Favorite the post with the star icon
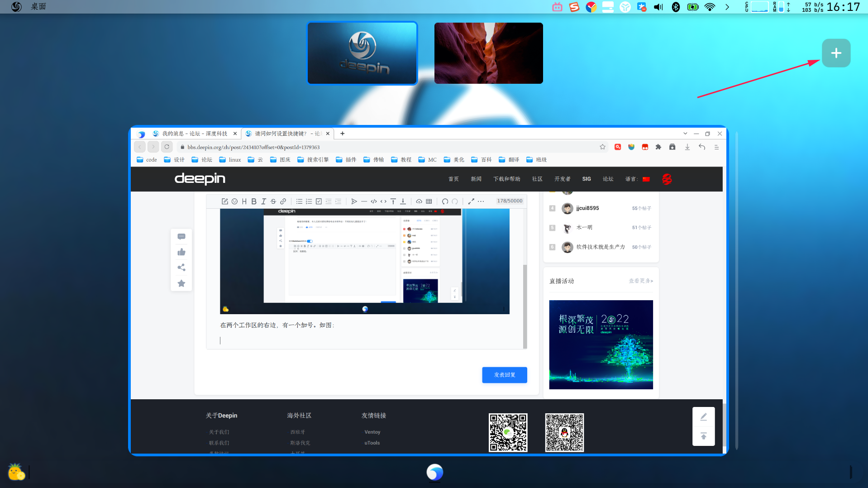Screen dimensions: 868x488 tap(181, 283)
